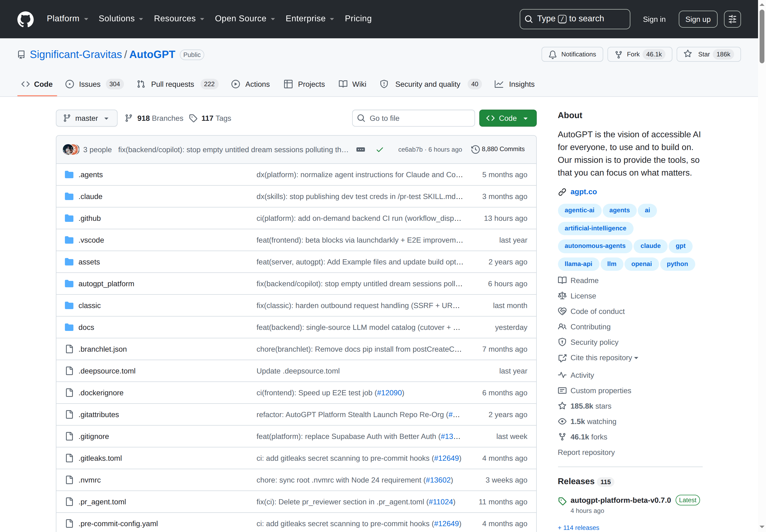Open the appearance settings icon button
766x532 pixels.
(732, 19)
